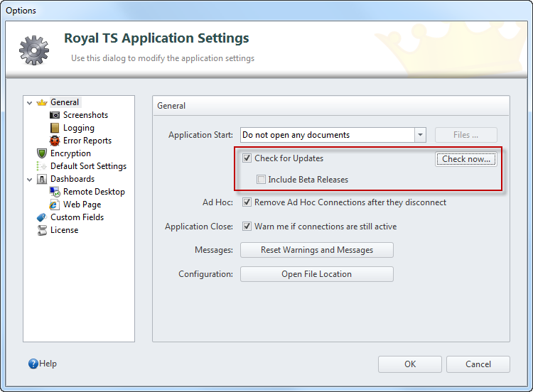Image resolution: width=533 pixels, height=392 pixels.
Task: Click the Encryption shield icon
Action: [x=43, y=153]
